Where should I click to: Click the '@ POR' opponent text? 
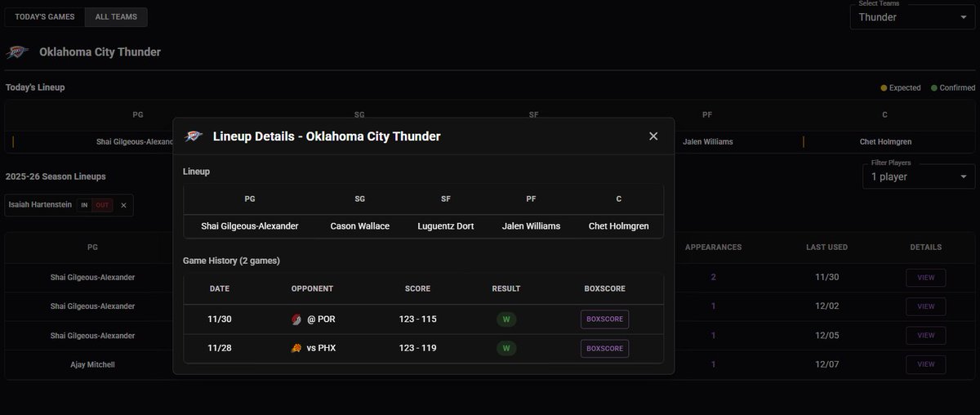[321, 319]
